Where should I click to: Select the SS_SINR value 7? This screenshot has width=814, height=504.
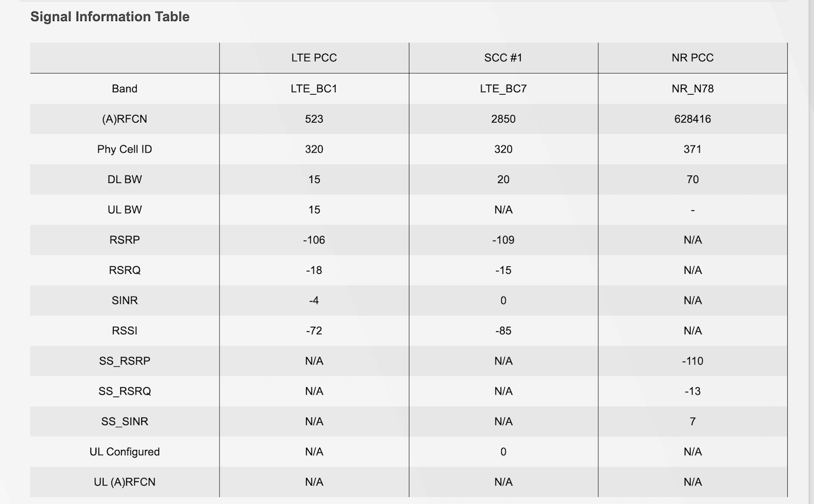[693, 421]
